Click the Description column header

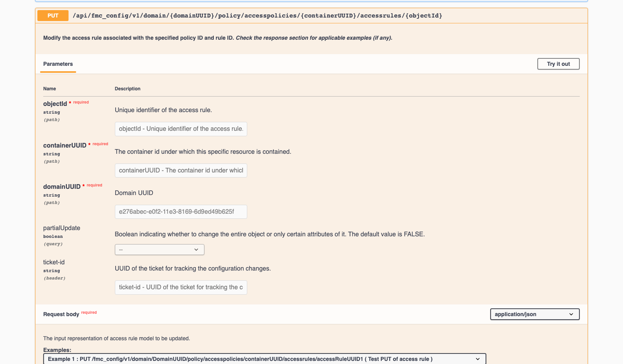(x=127, y=89)
